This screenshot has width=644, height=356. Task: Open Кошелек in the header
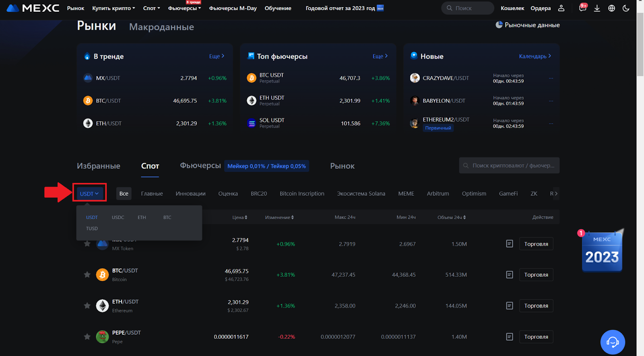pos(512,8)
